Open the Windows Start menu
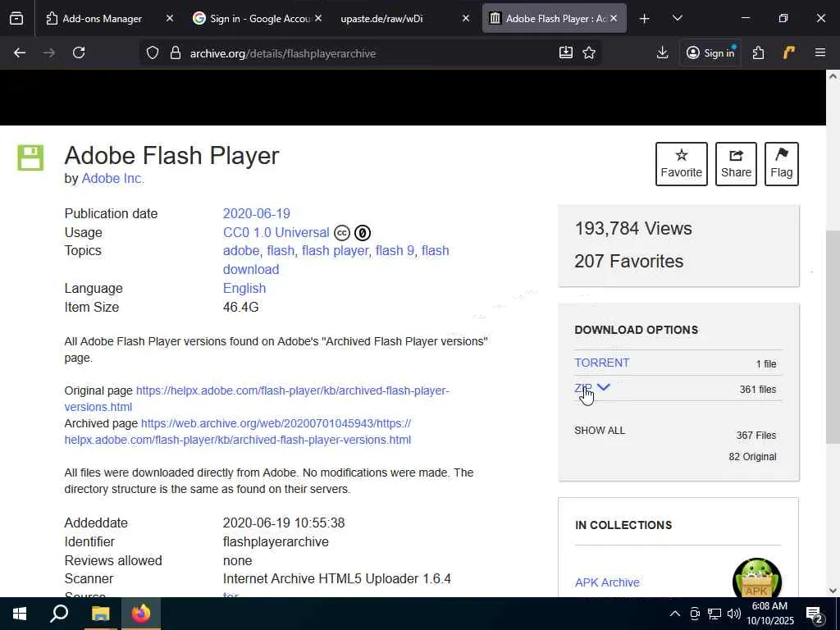 pos(20,614)
